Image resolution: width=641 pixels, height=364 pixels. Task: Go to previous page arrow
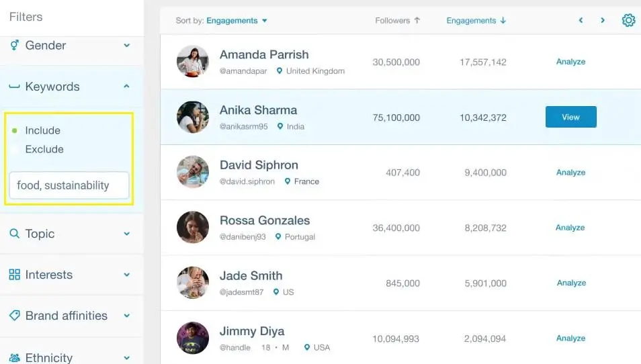click(581, 21)
